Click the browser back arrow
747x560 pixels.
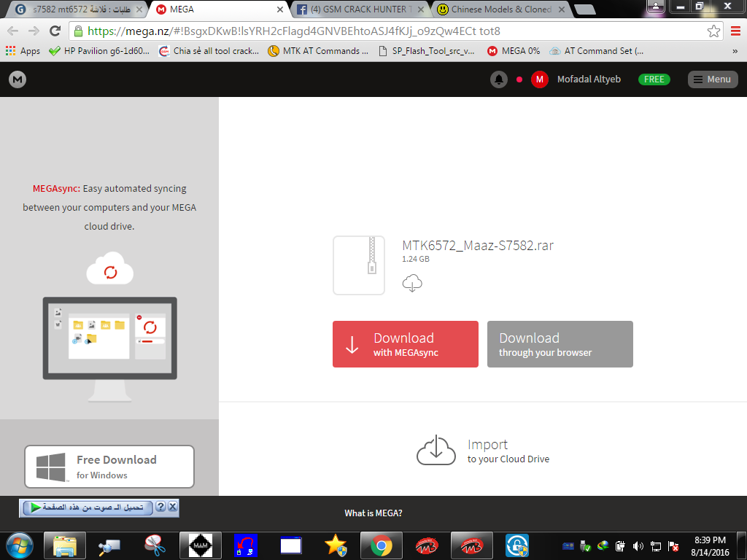(x=13, y=31)
